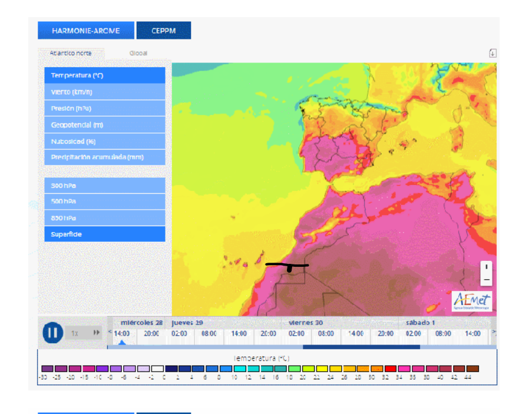
Task: Open the Atlántico norte tab
Action: tap(71, 53)
